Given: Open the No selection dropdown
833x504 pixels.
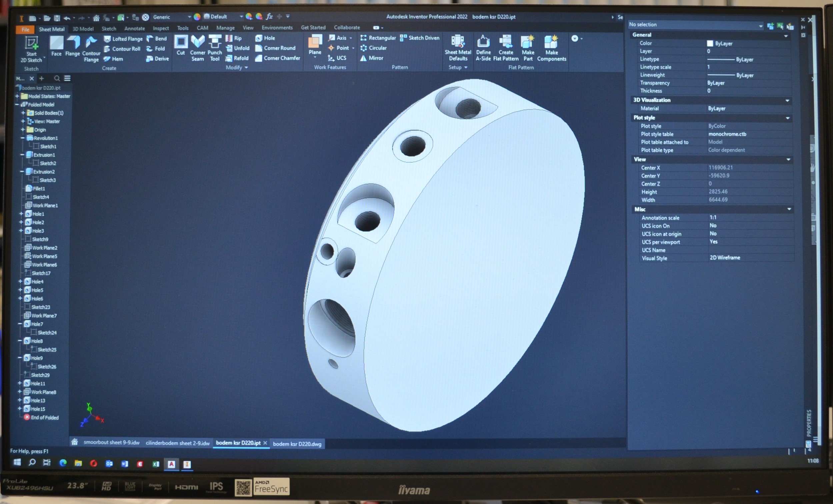Looking at the screenshot, I should pos(760,26).
